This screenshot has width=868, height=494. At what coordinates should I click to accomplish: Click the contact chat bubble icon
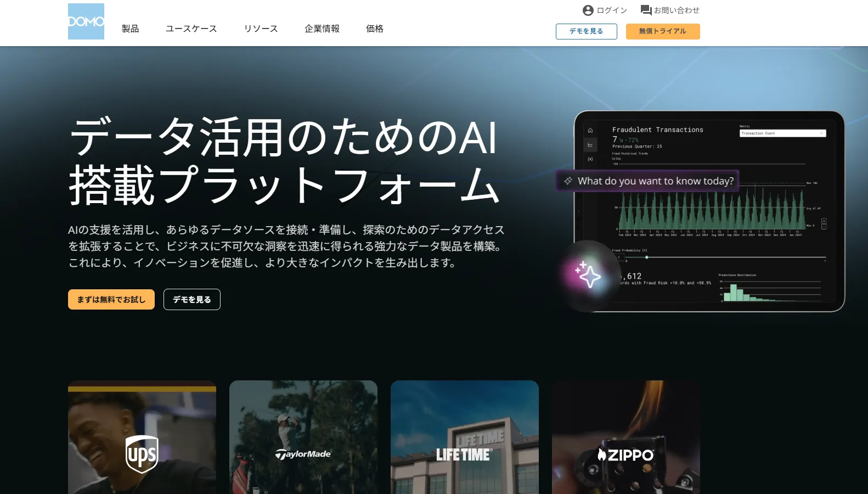pos(646,10)
